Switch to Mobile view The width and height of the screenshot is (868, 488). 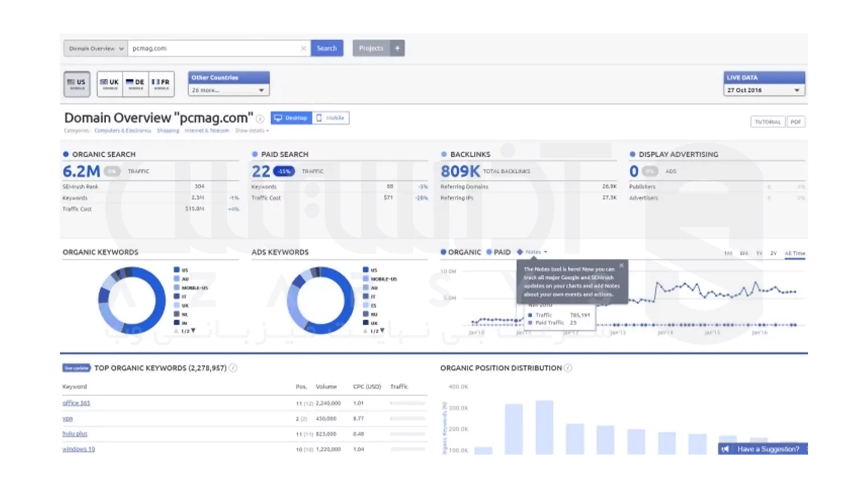pyautogui.click(x=330, y=118)
